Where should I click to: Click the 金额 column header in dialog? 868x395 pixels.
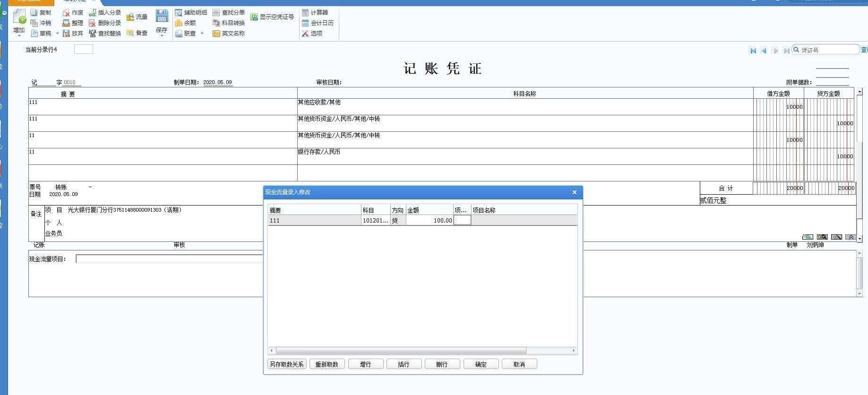coord(430,210)
